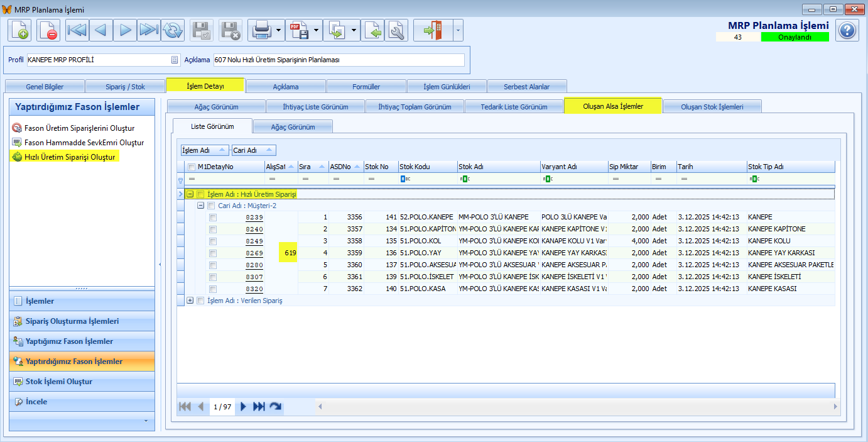Click the exit door icon
Screen dimensions: 868x442
pyautogui.click(x=433, y=30)
